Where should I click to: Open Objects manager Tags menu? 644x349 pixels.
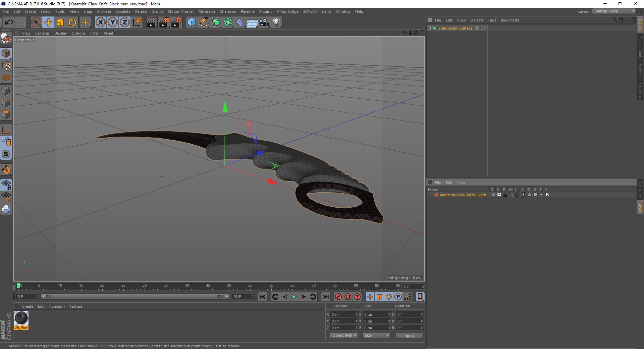(x=492, y=20)
